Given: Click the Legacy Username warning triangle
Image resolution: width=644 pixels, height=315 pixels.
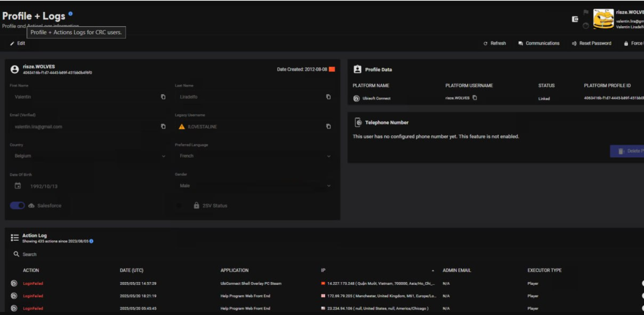Looking at the screenshot, I should [182, 127].
